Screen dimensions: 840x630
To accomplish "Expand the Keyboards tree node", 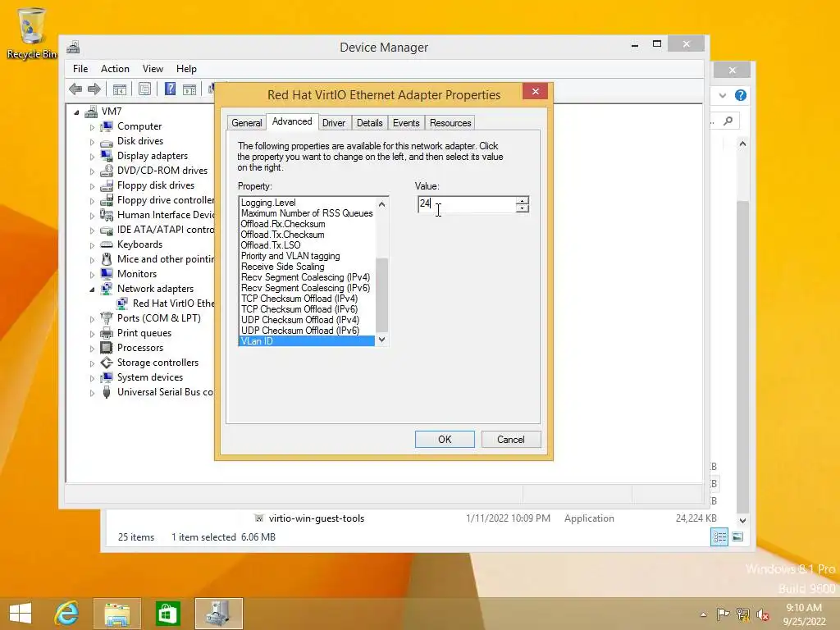I will point(92,245).
